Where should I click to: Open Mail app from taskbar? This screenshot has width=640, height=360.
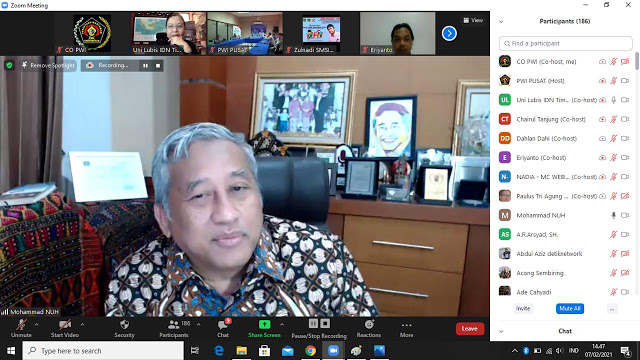click(x=288, y=351)
